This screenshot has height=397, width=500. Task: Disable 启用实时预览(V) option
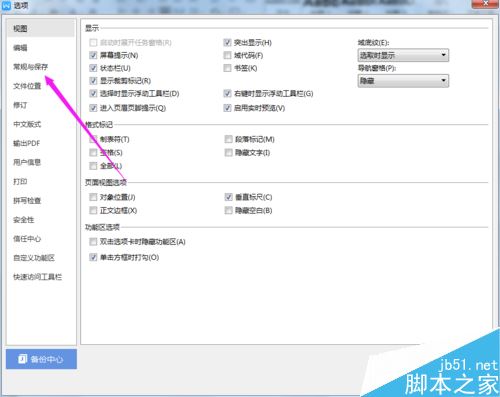pos(227,108)
